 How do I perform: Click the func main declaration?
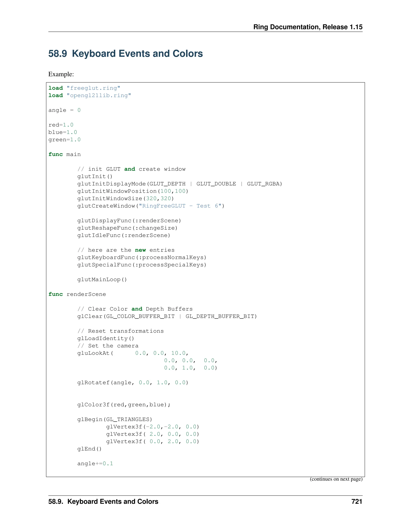64,154
